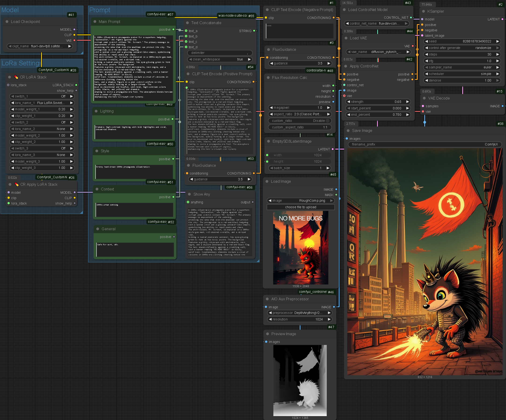Click the CR Apply LoRA Stack node icon
The image size is (506, 420).
click(17, 184)
